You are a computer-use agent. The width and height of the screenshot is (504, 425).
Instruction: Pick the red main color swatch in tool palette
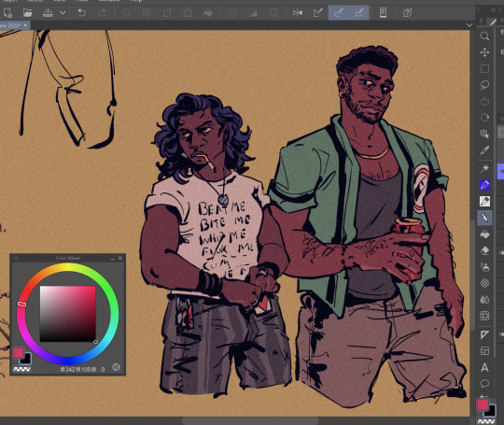pyautogui.click(x=483, y=404)
